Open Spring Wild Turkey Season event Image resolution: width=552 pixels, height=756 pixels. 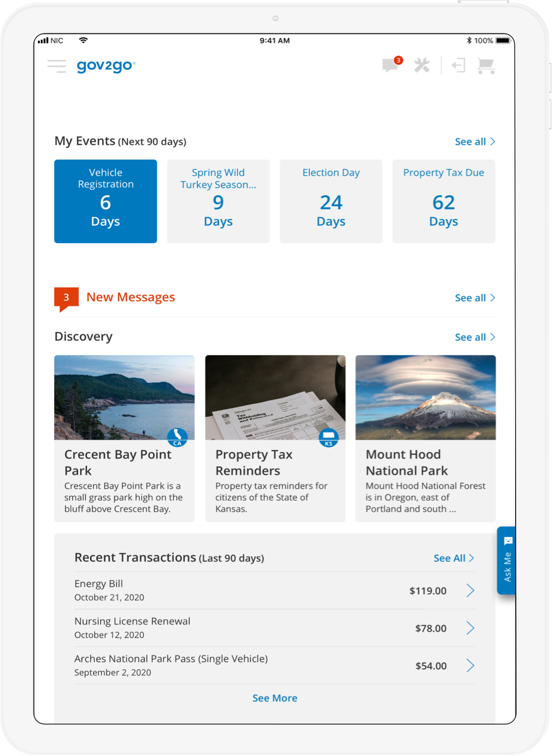(x=218, y=201)
